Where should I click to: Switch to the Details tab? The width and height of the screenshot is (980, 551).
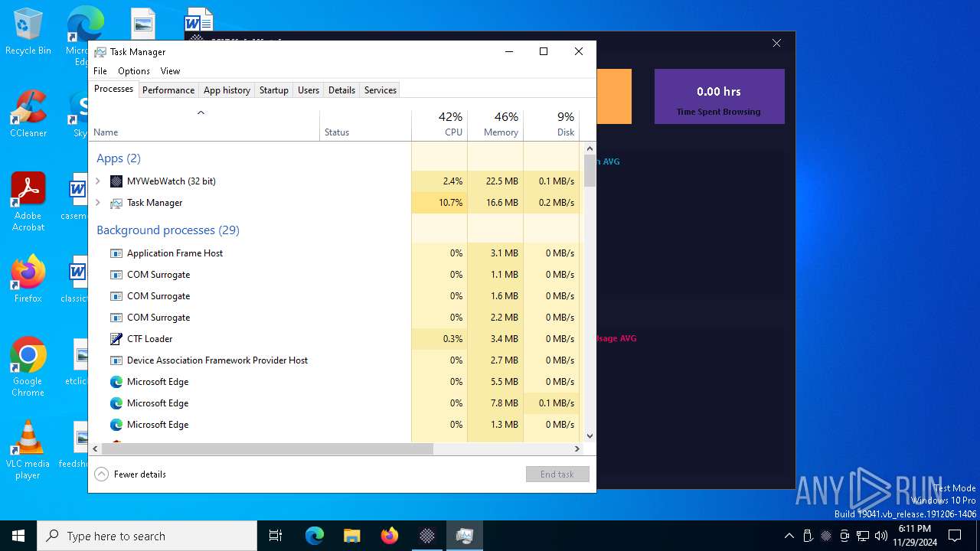341,90
